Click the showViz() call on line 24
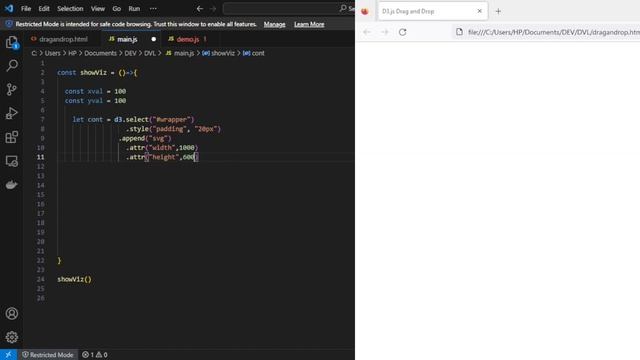 pos(74,279)
